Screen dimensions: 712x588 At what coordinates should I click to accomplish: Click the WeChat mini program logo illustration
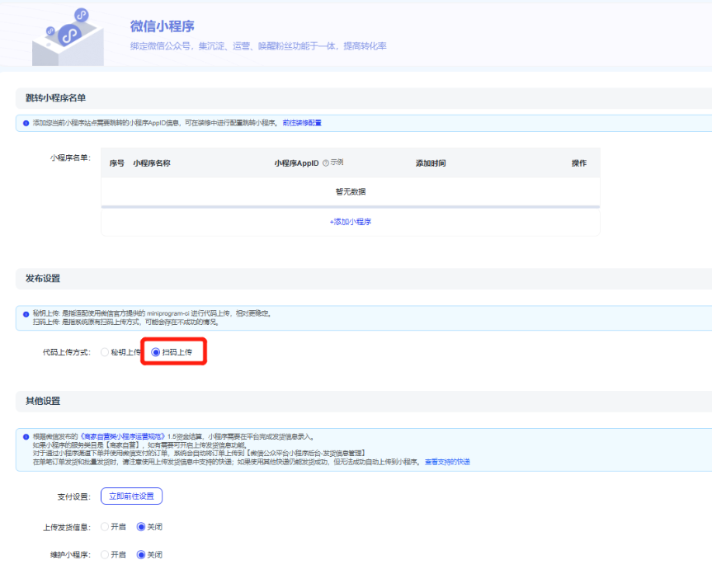(x=68, y=36)
